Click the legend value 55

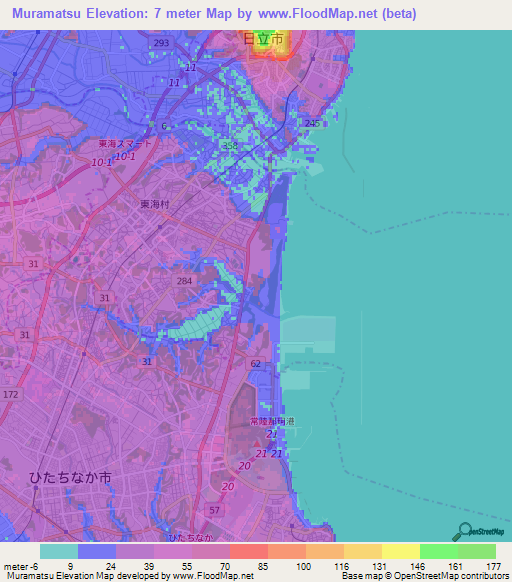coord(187,567)
